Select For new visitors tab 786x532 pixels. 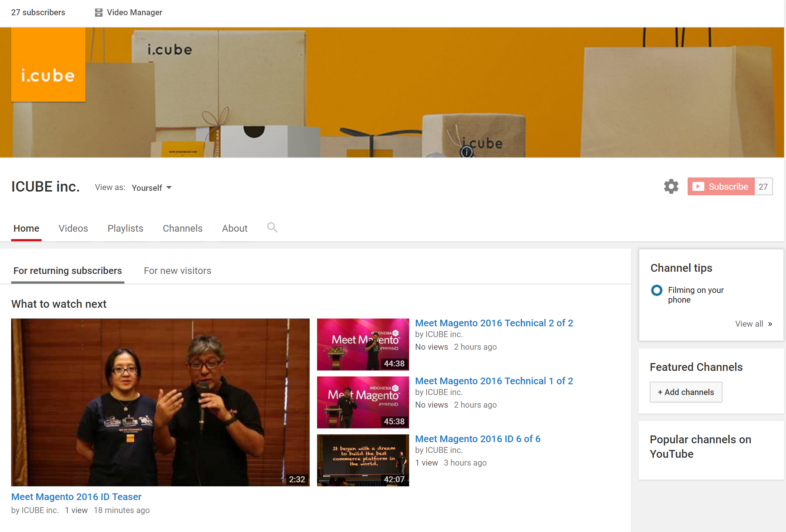[177, 271]
